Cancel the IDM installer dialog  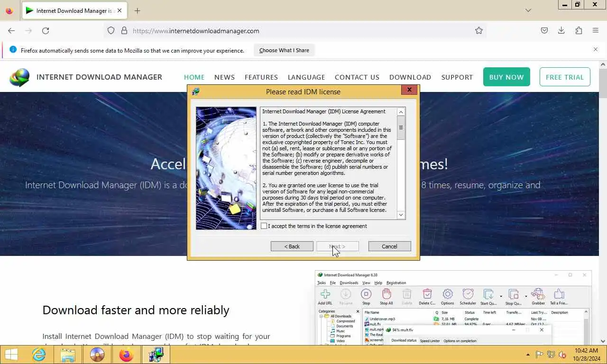[x=389, y=246]
